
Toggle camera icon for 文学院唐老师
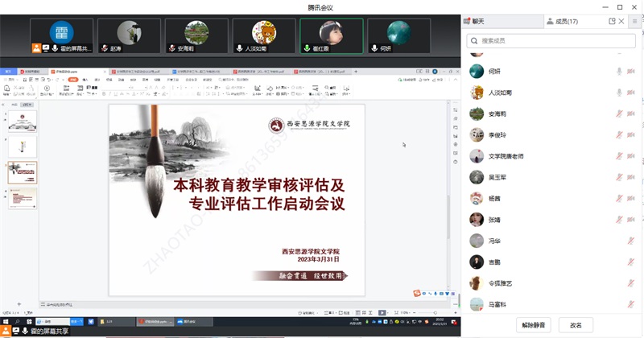631,156
